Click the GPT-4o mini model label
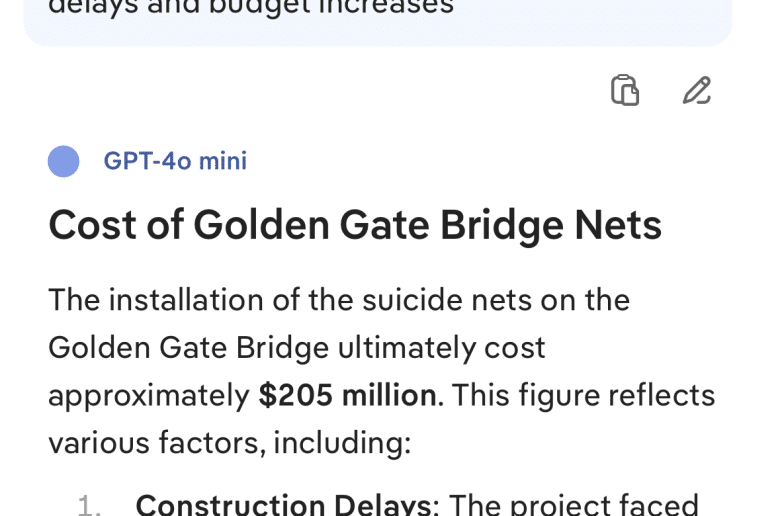This screenshot has width=780, height=516. (175, 161)
